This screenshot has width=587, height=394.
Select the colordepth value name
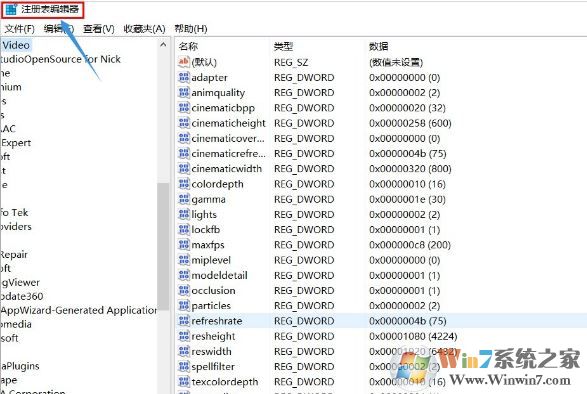[217, 184]
